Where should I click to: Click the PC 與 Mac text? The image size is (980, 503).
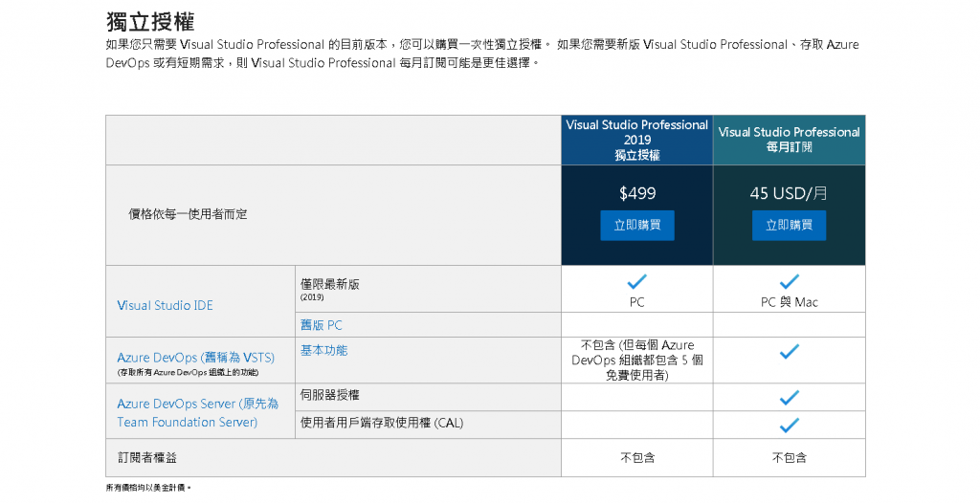(790, 302)
